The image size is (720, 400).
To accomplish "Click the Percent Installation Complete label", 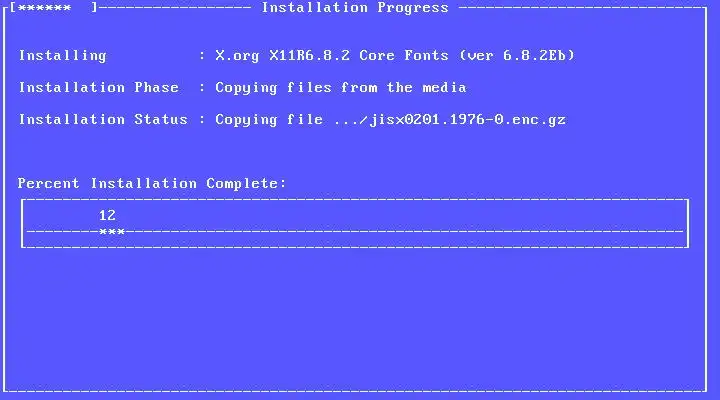I will pos(152,184).
